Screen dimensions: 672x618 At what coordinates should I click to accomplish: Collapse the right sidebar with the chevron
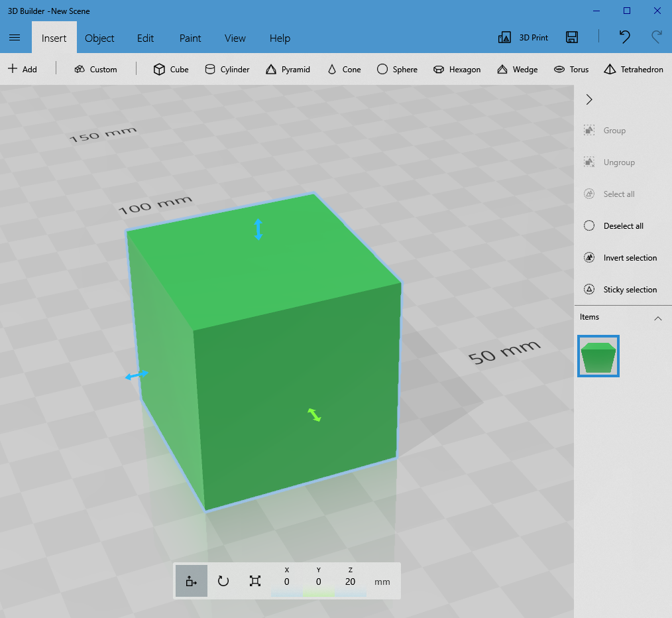(589, 99)
